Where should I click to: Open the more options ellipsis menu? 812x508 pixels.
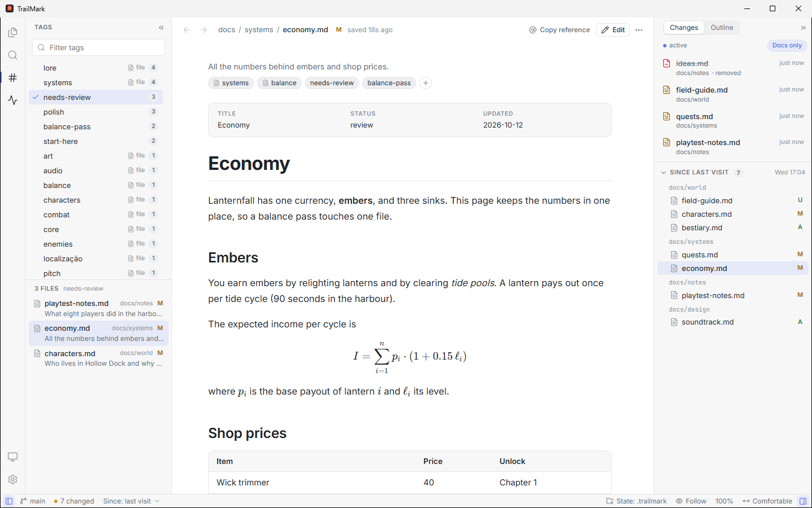click(639, 30)
